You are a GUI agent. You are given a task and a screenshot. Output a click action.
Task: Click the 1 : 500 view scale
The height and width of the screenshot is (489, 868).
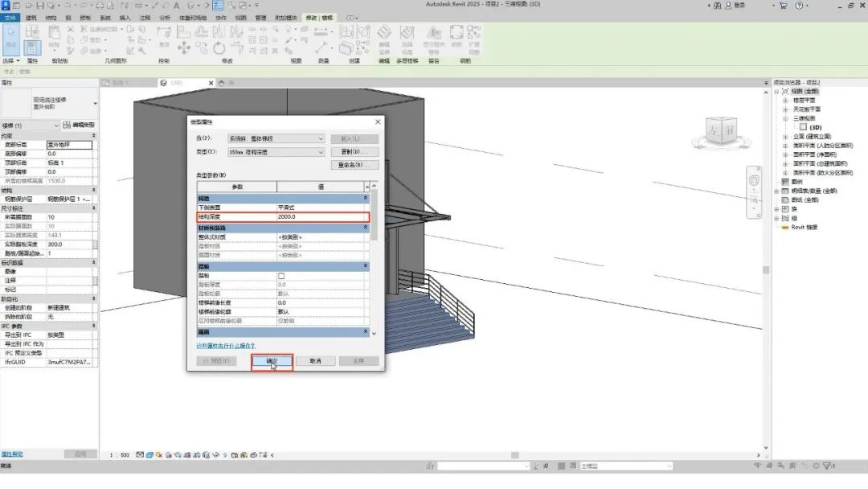[120, 455]
